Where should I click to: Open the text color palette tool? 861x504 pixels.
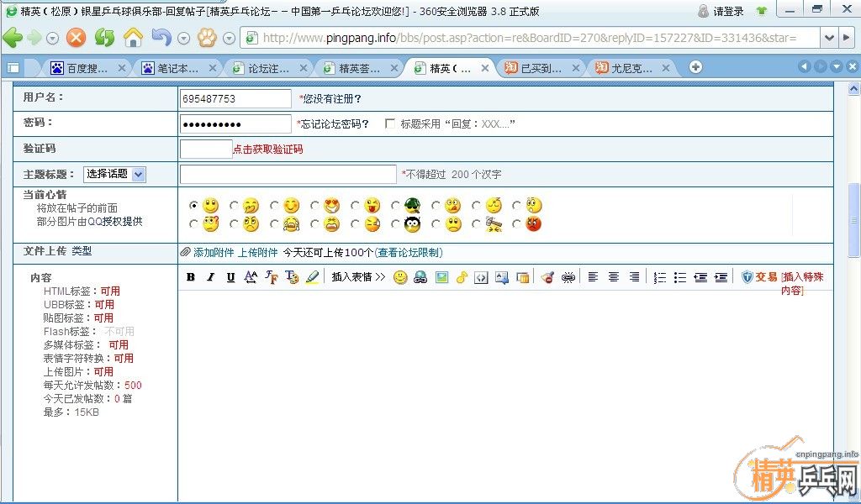point(292,277)
